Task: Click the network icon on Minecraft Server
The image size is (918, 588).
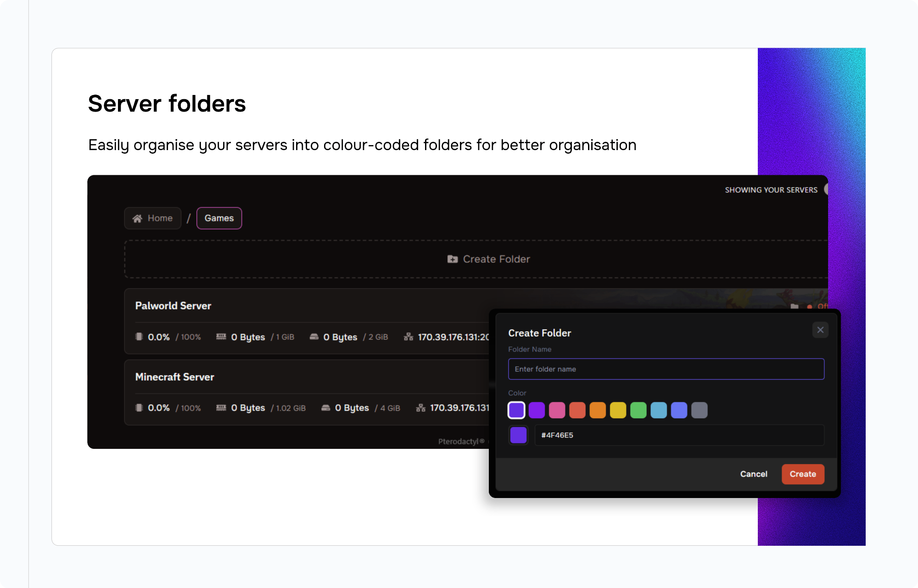Action: [420, 408]
